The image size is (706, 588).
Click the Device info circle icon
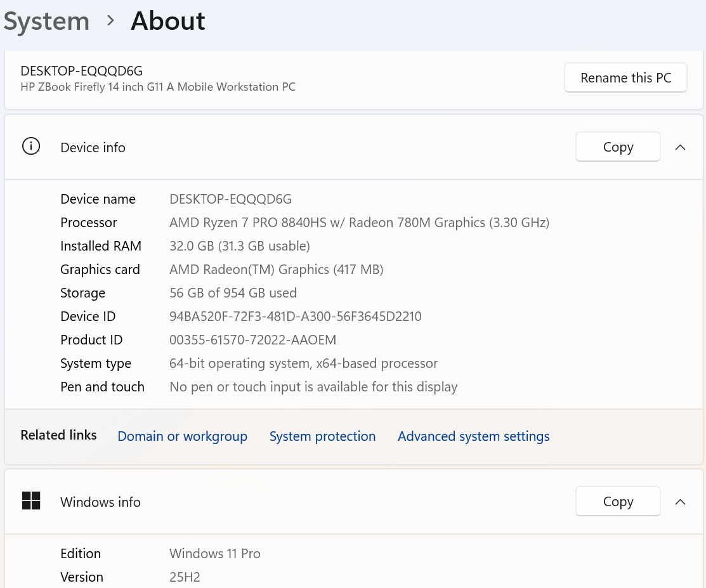(31, 147)
